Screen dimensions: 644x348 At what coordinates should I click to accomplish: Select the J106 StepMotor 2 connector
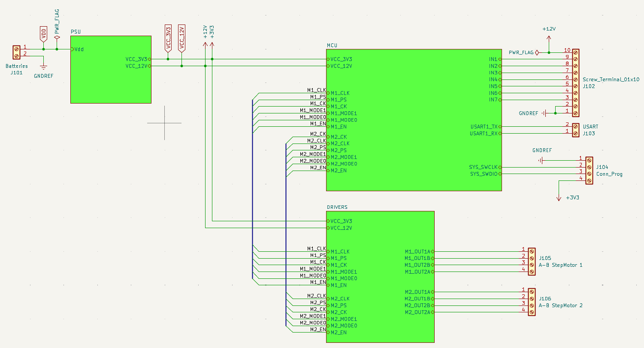(x=532, y=302)
